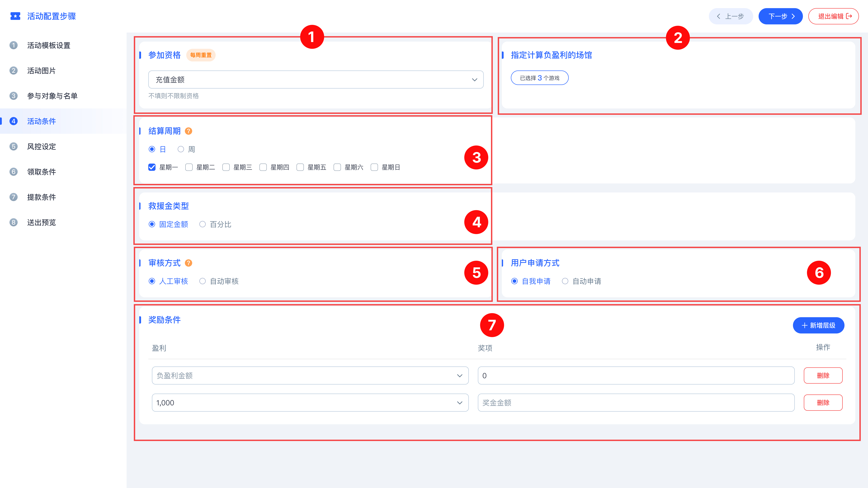Click the 新增层级 button
This screenshot has height=488, width=868.
point(818,325)
